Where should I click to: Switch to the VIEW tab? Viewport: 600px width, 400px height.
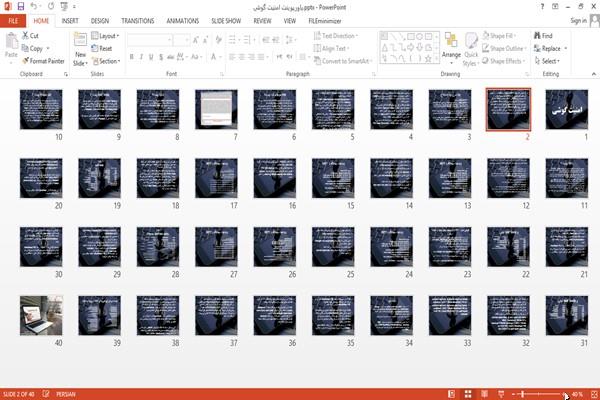coord(290,21)
